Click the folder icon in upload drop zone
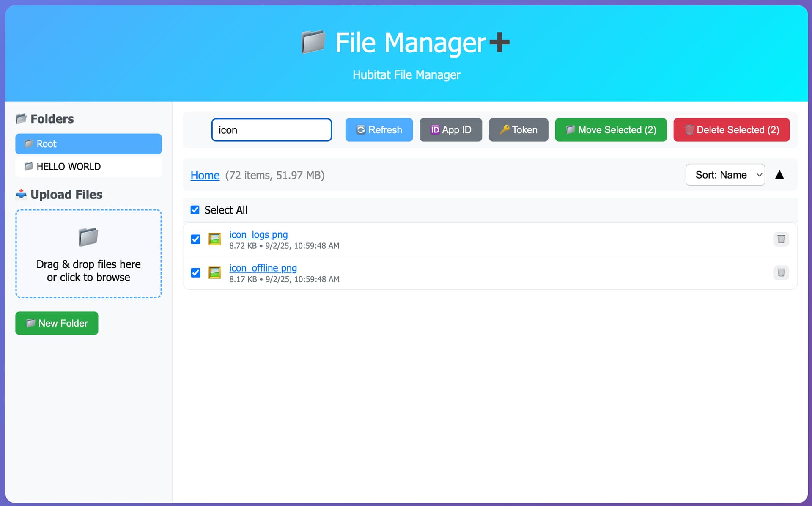812x506 pixels. click(88, 237)
